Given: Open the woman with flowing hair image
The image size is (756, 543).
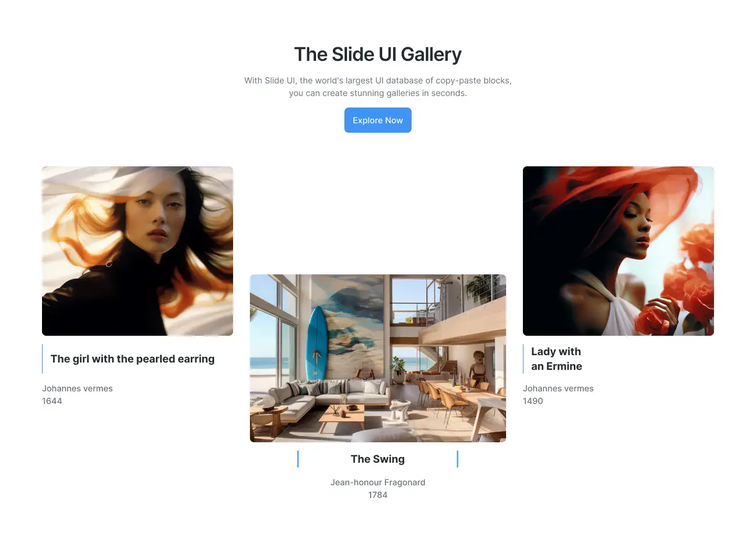Looking at the screenshot, I should [x=138, y=251].
